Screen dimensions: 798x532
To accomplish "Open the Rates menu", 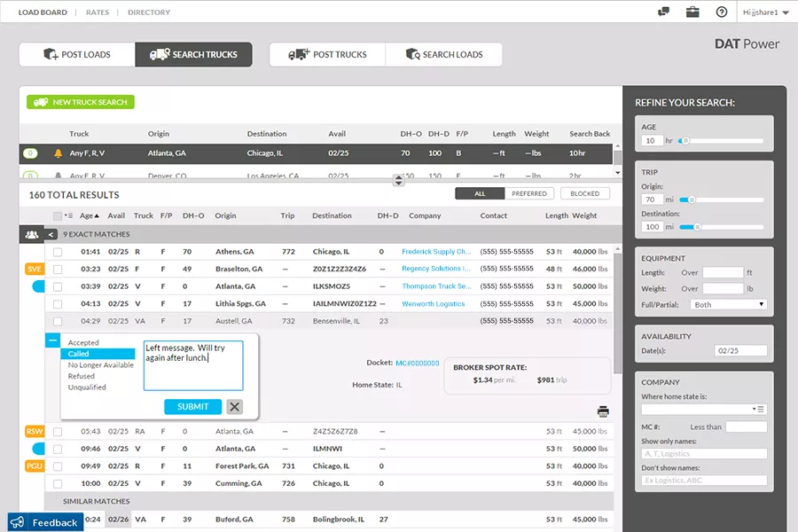I will pos(98,12).
